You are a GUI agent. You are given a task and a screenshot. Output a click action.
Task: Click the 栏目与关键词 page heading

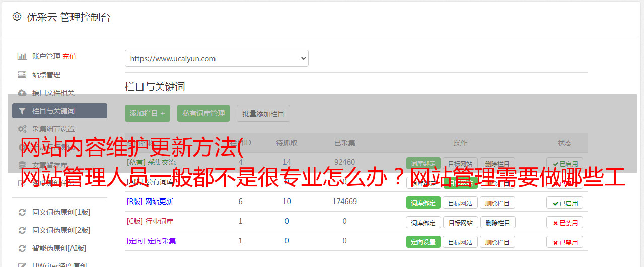point(155,87)
